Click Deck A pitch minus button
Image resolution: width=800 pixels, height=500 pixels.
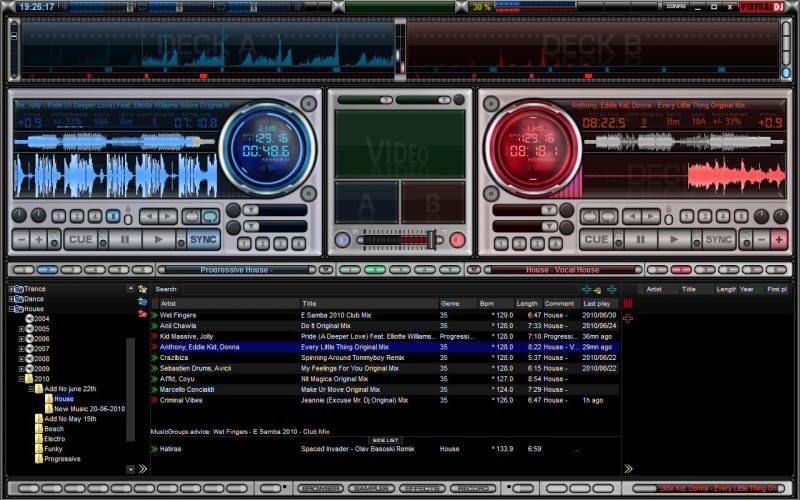point(21,239)
